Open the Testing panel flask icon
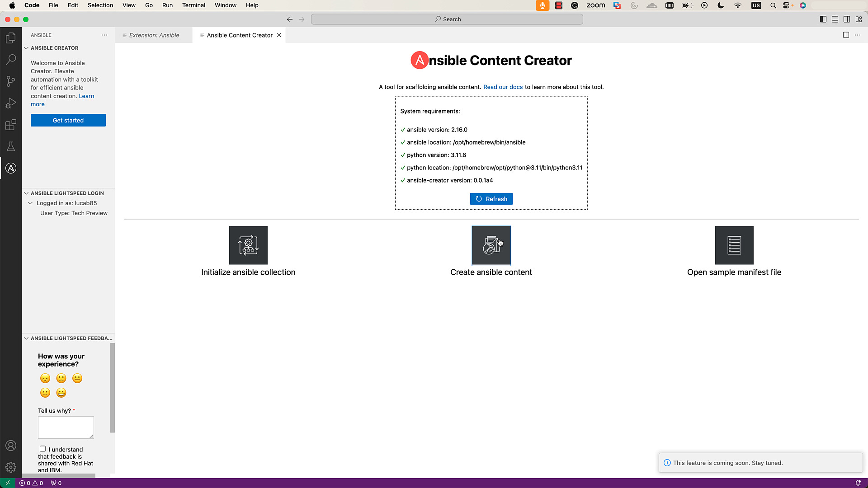Screen dimensions: 868x488 pos(11,146)
